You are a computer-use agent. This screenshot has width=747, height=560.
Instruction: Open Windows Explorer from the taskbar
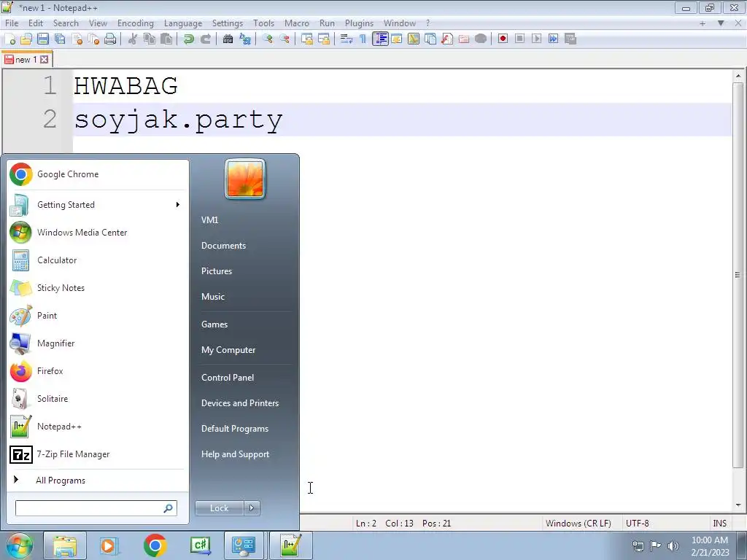coord(65,546)
